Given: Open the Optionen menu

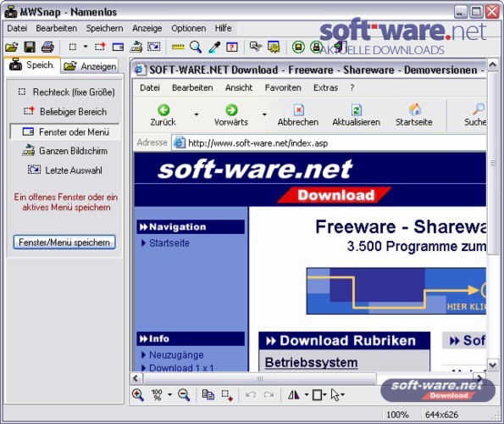Looking at the screenshot, I should [x=188, y=28].
